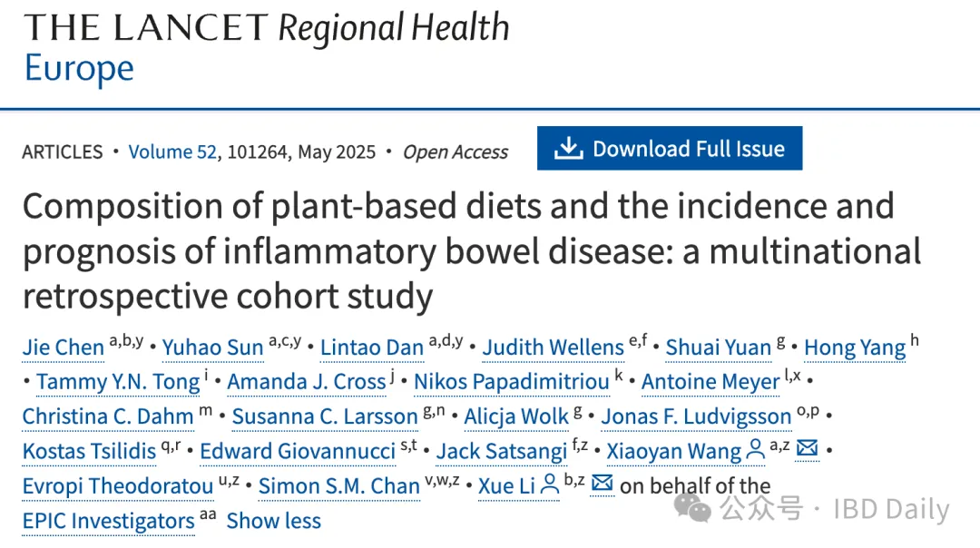Open author Jie Chen's details
This screenshot has height=548, width=980.
[63, 347]
